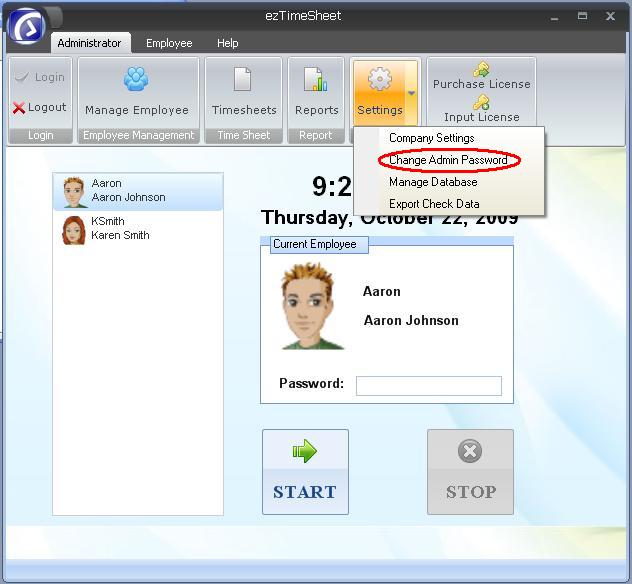
Task: Click the grayed Login checkmark icon
Action: coord(22,76)
